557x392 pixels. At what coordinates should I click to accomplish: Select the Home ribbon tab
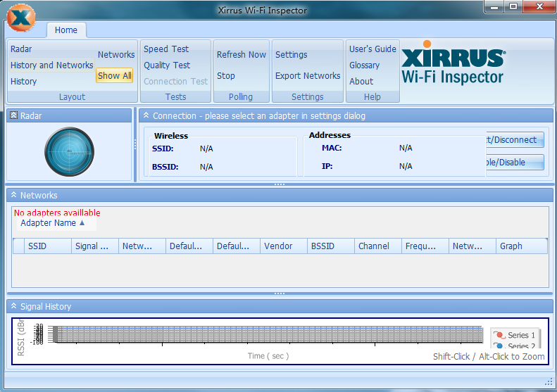pyautogui.click(x=66, y=30)
